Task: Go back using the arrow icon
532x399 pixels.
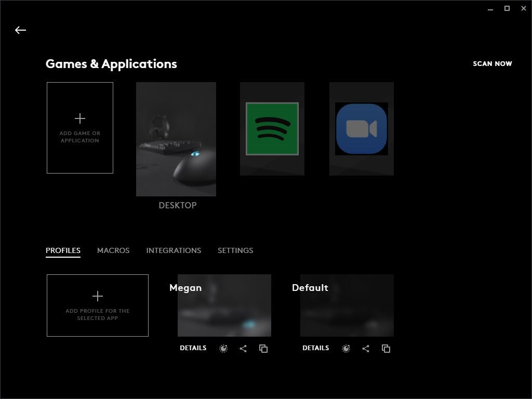Action: pos(20,30)
